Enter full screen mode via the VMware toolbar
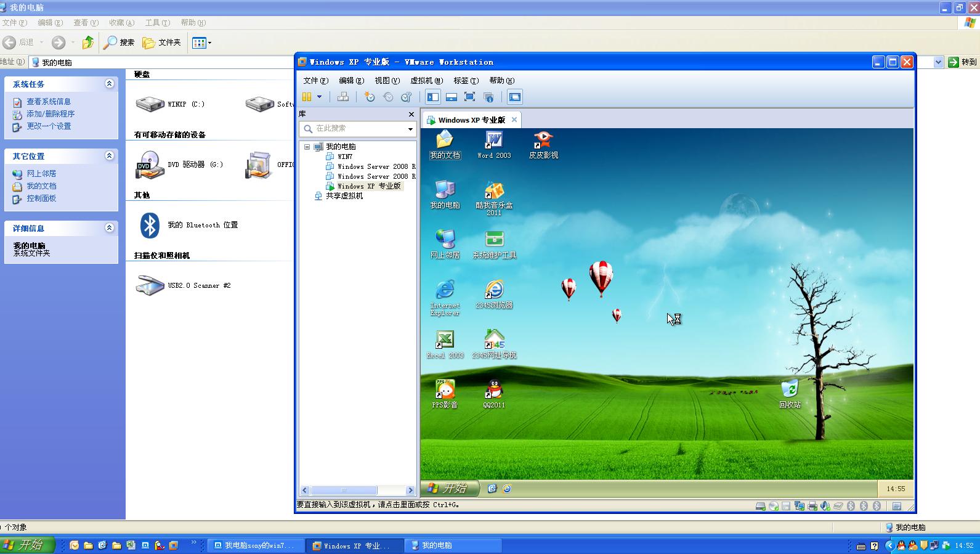The image size is (980, 554). tap(469, 97)
